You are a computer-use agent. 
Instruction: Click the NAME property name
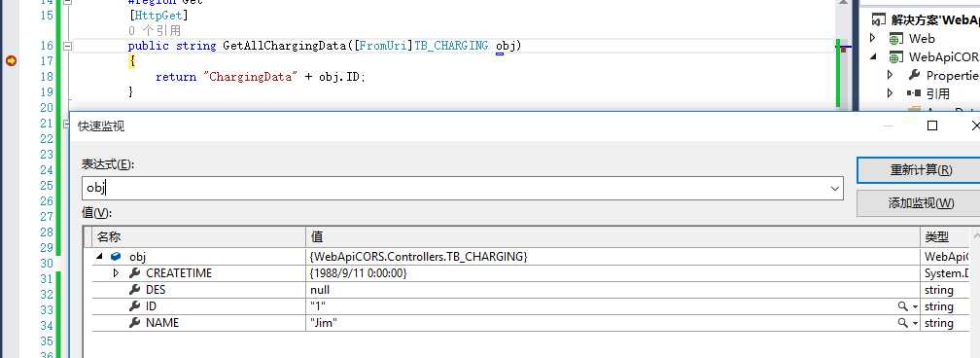point(161,323)
